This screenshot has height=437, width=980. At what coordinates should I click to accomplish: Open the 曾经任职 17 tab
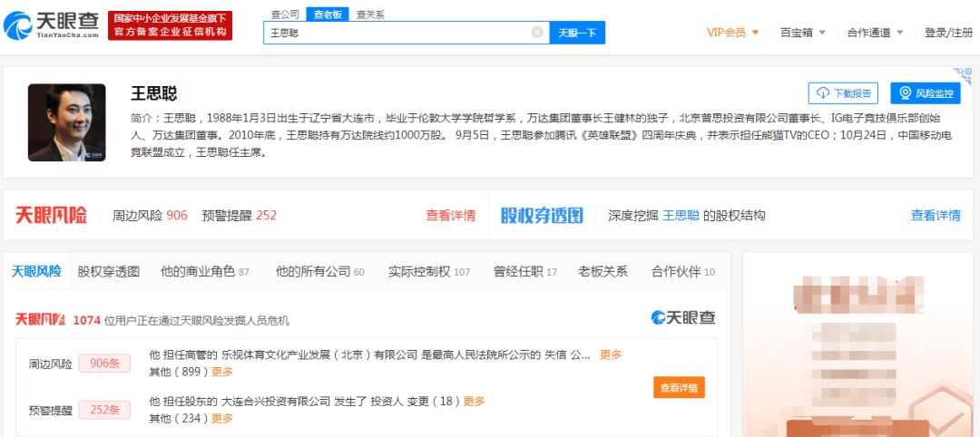[525, 272]
